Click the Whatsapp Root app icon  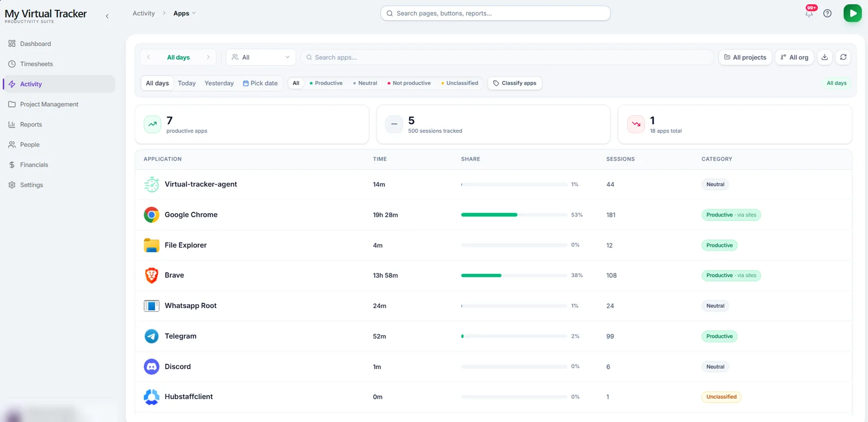pos(151,306)
